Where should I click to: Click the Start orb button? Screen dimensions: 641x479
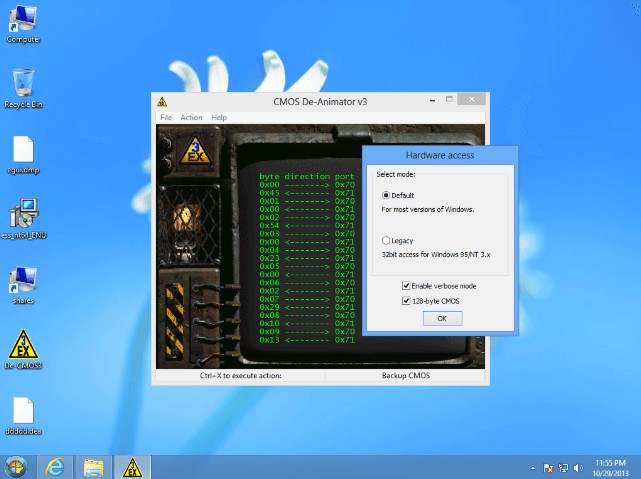16,466
